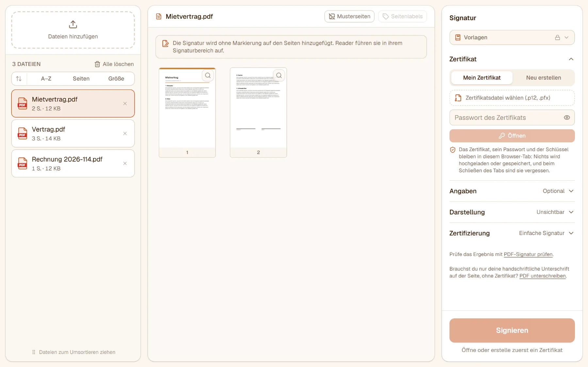Zoom page 2 thumbnail magnifier icon

pos(279,75)
